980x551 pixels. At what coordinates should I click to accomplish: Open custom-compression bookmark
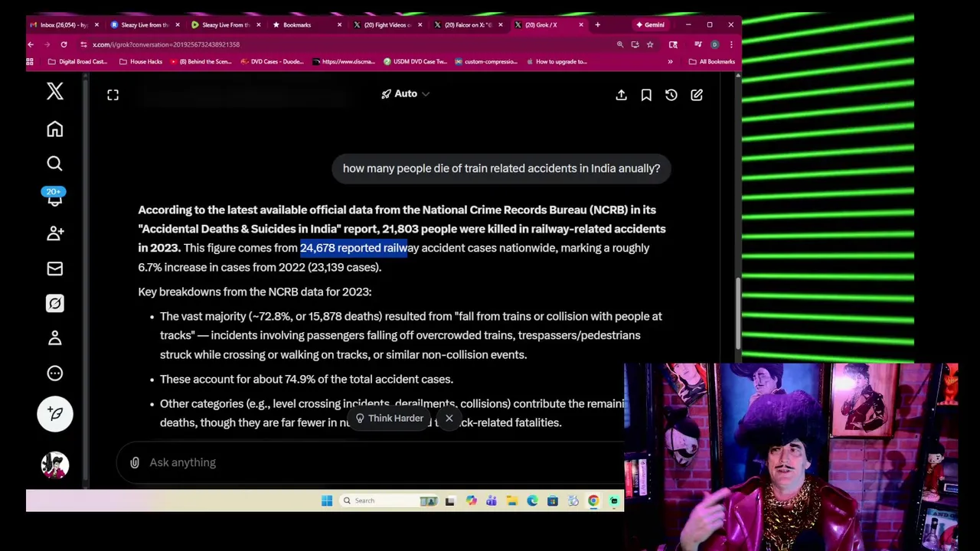(487, 61)
